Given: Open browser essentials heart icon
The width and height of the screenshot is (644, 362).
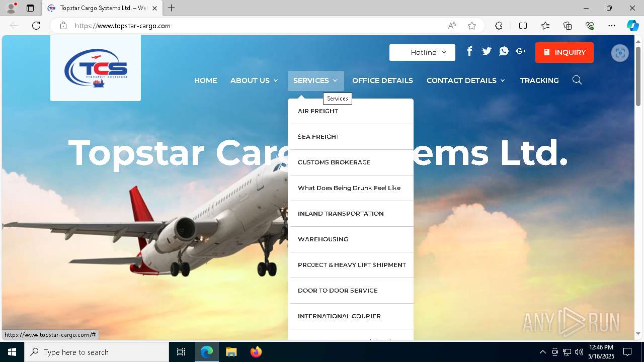Looking at the screenshot, I should (x=590, y=26).
